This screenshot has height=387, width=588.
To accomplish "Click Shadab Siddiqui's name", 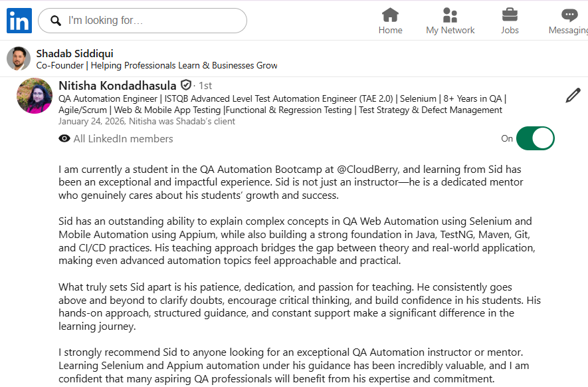I will (74, 53).
